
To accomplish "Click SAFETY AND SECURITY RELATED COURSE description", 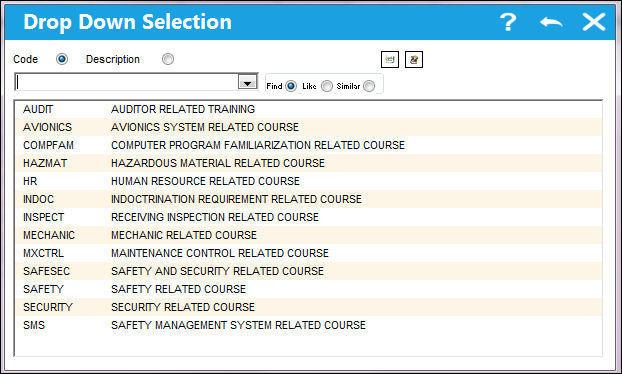I will (217, 271).
